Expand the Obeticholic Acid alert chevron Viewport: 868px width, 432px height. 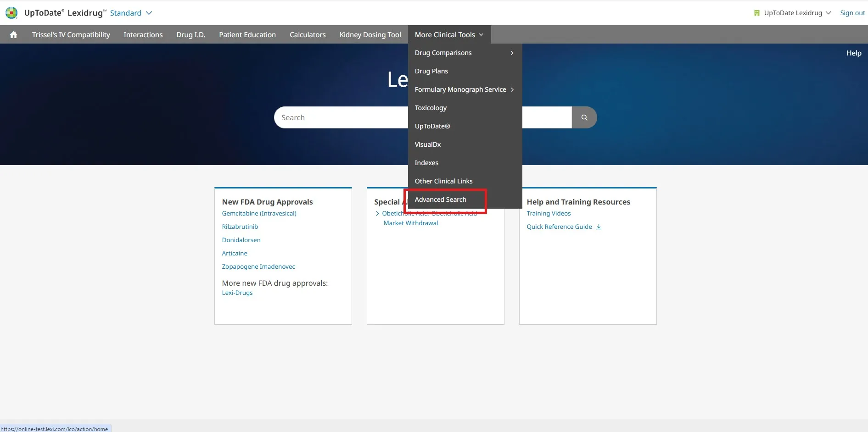pyautogui.click(x=377, y=213)
